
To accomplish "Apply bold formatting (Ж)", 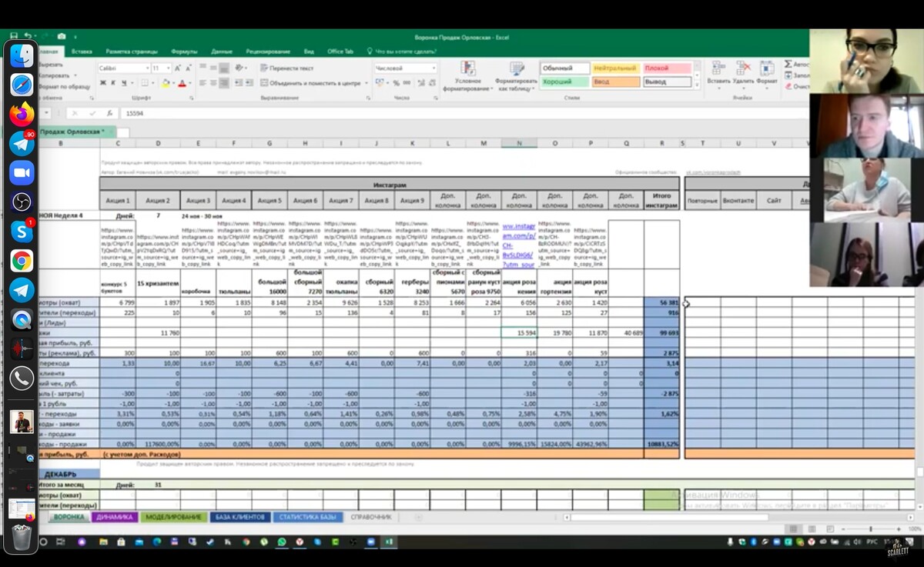I will 102,83.
